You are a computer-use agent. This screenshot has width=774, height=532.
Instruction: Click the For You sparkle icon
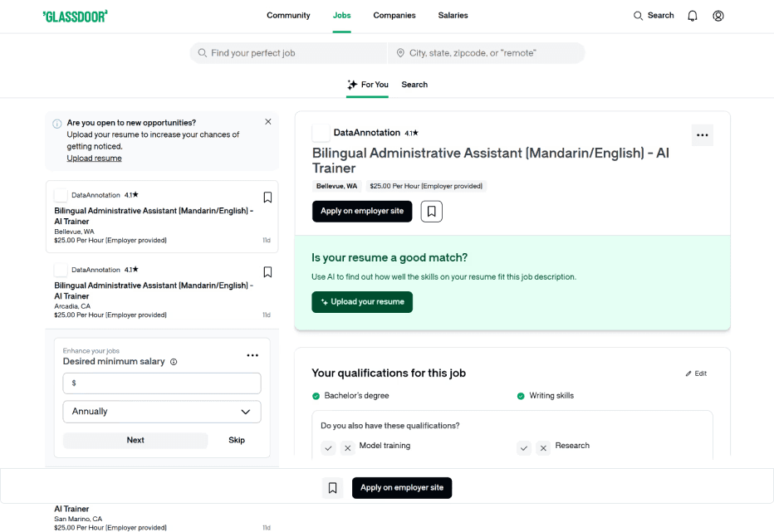click(352, 85)
